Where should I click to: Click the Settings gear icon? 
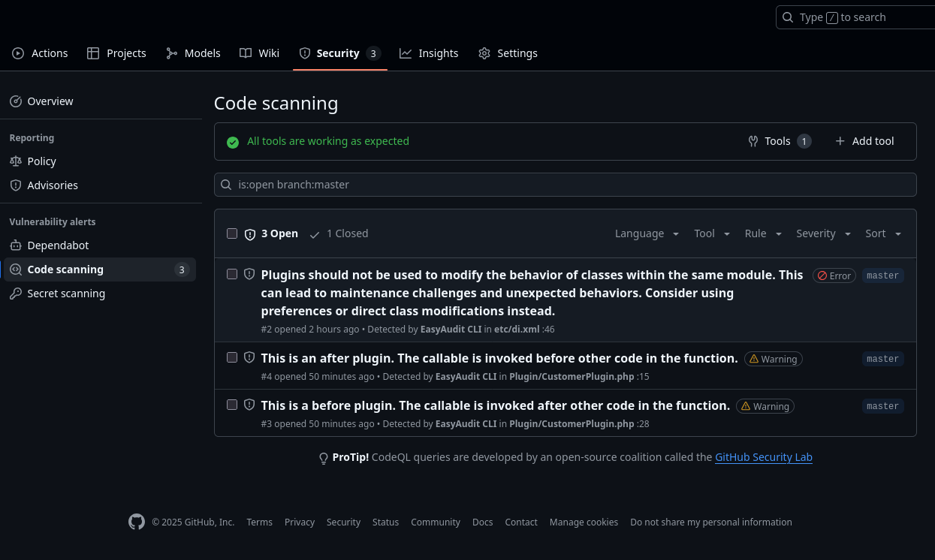point(484,53)
